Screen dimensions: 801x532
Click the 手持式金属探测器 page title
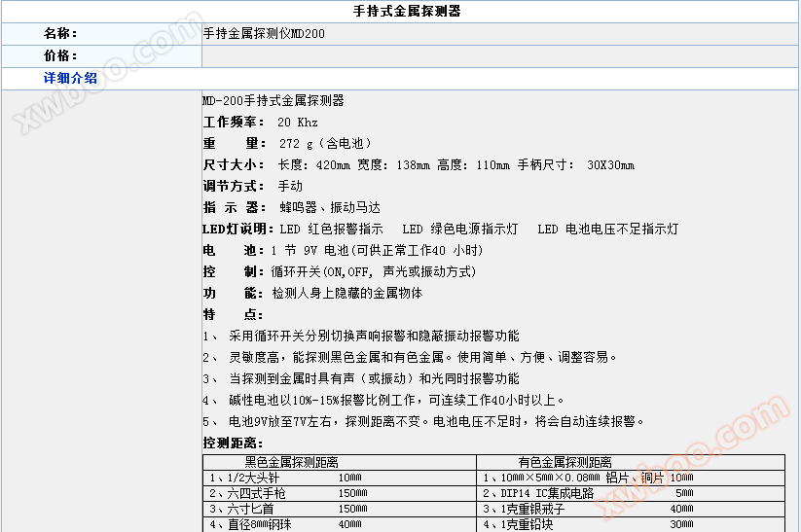click(x=407, y=12)
